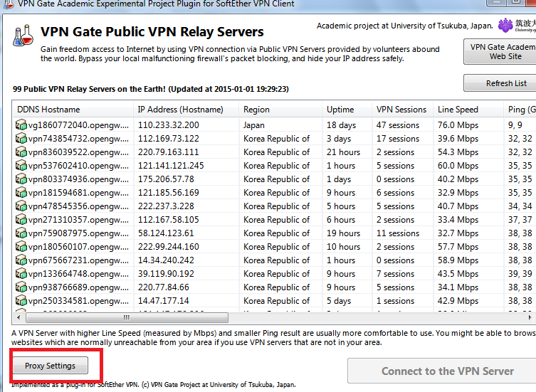Click server icon for vpn271310357.opengw row
This screenshot has width=536, height=392.
click(x=21, y=219)
